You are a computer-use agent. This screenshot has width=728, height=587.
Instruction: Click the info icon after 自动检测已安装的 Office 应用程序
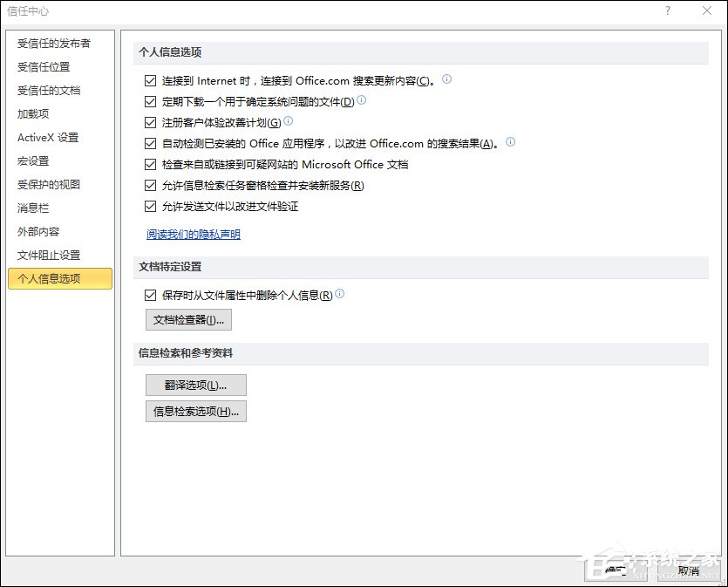coord(511,143)
